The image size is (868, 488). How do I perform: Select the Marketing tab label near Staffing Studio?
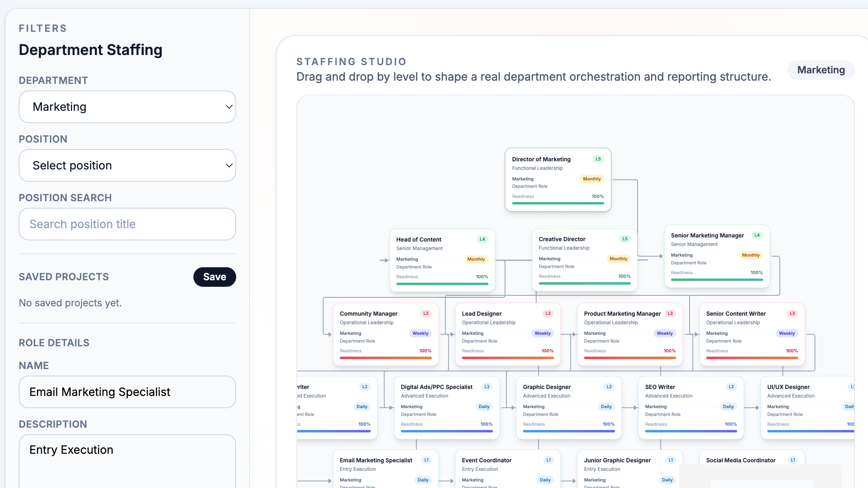click(821, 70)
